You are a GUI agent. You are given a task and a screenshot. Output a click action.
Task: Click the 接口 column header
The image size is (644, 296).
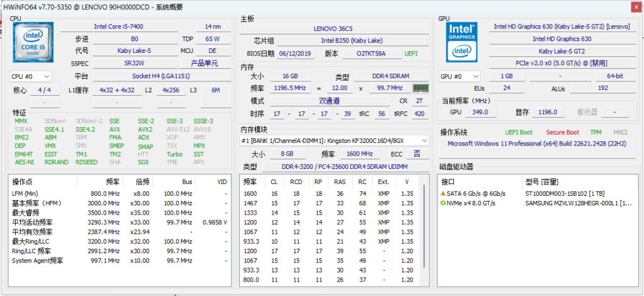tap(479, 182)
